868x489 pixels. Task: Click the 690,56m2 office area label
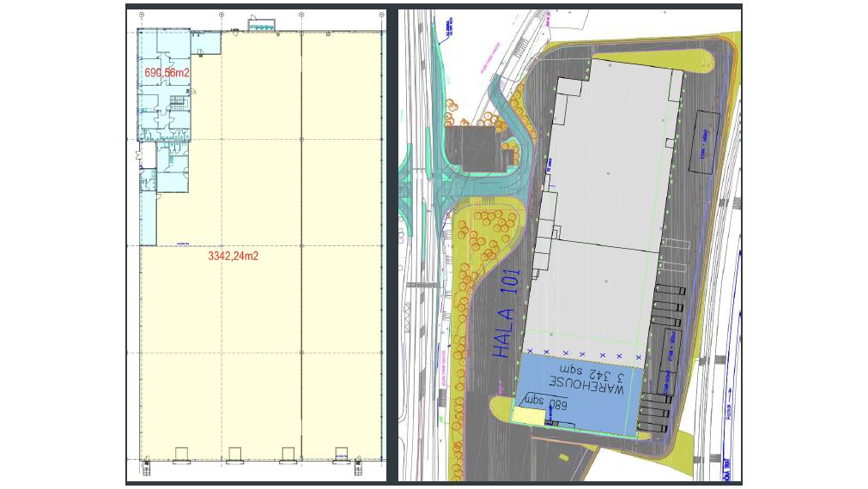coord(167,72)
